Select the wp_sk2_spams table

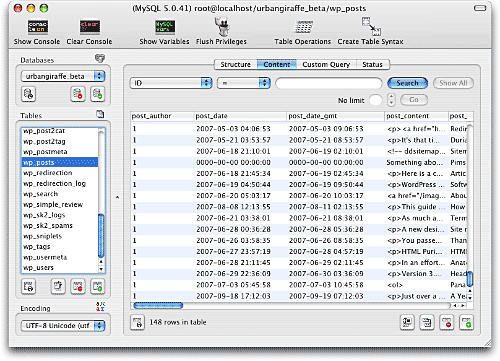click(x=60, y=225)
